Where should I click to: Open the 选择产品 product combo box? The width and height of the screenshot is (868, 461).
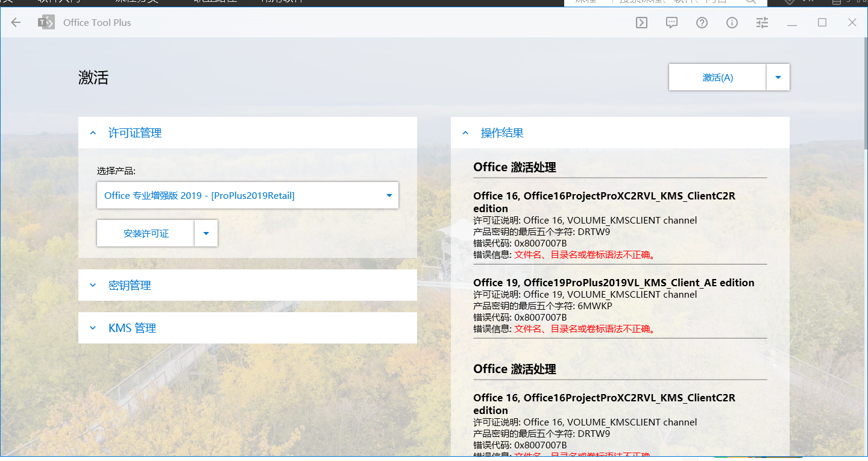point(248,195)
